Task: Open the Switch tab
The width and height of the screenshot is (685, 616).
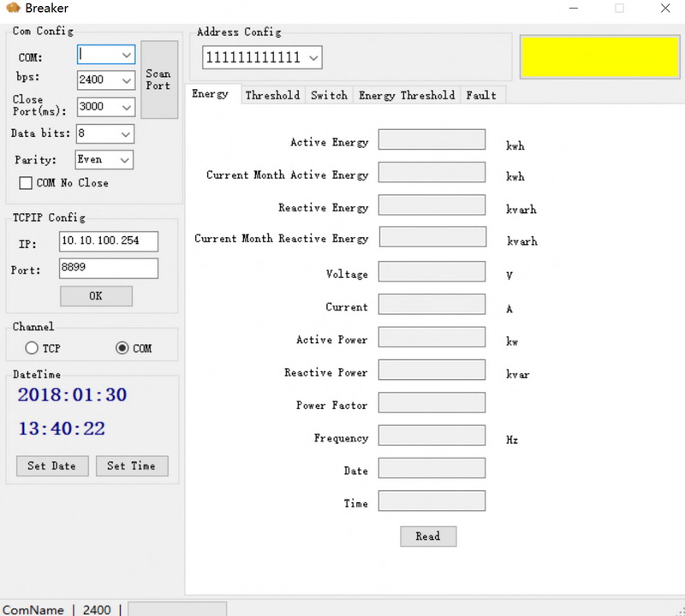Action: (x=329, y=96)
